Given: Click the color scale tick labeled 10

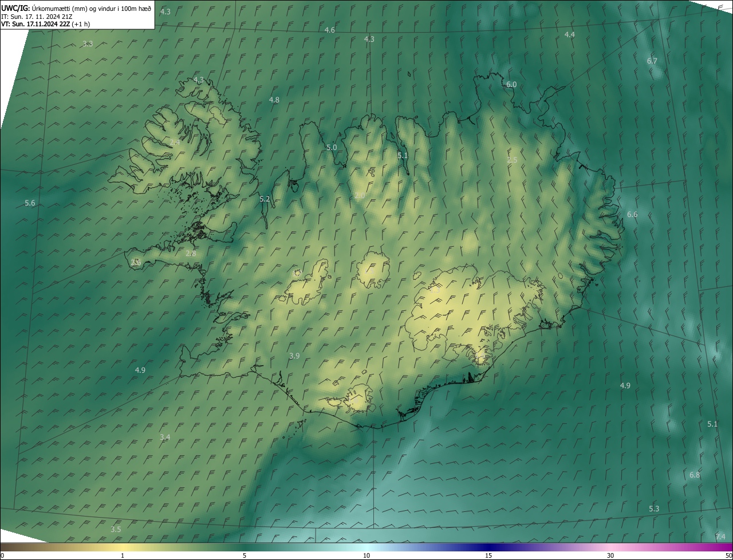Looking at the screenshot, I should (x=366, y=556).
